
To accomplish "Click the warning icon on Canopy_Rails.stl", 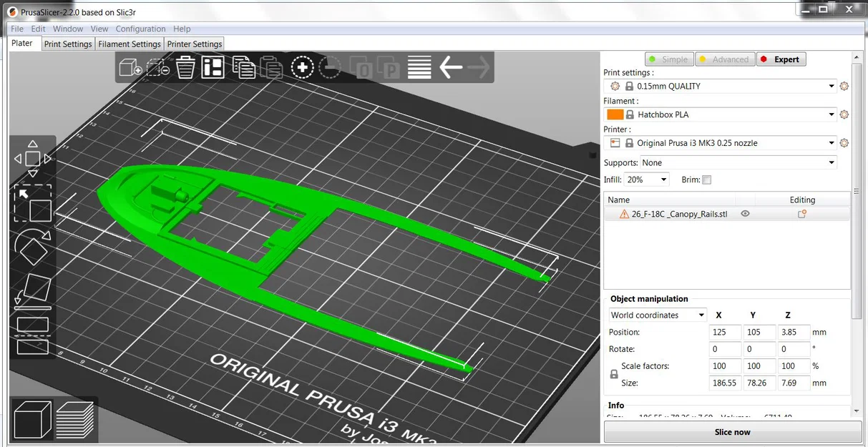I will [x=624, y=214].
